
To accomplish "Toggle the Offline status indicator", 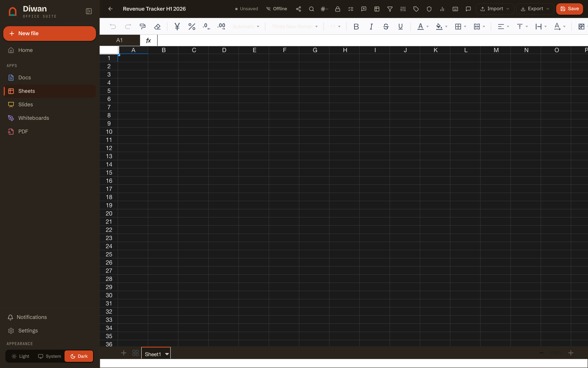I will coord(276,9).
